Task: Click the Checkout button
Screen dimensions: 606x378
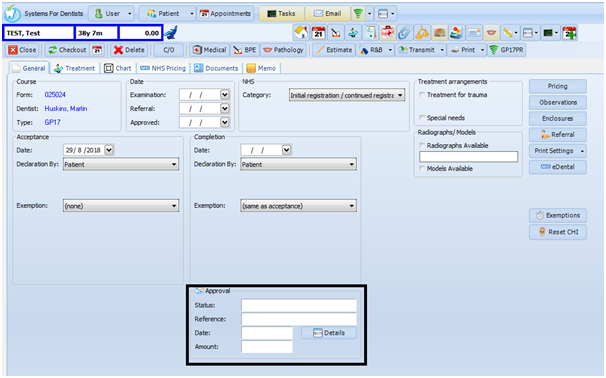Action: coord(68,50)
